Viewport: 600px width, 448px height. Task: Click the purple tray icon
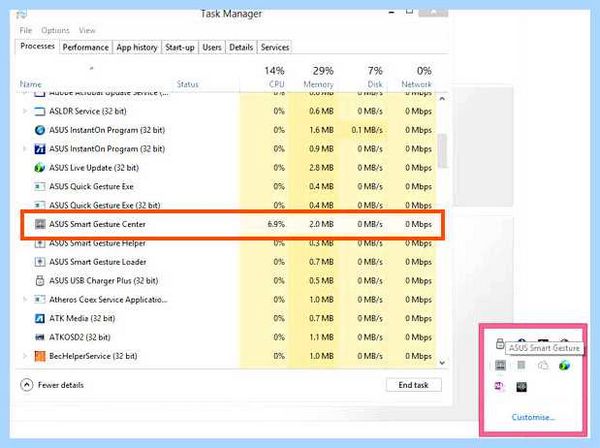[x=500, y=386]
